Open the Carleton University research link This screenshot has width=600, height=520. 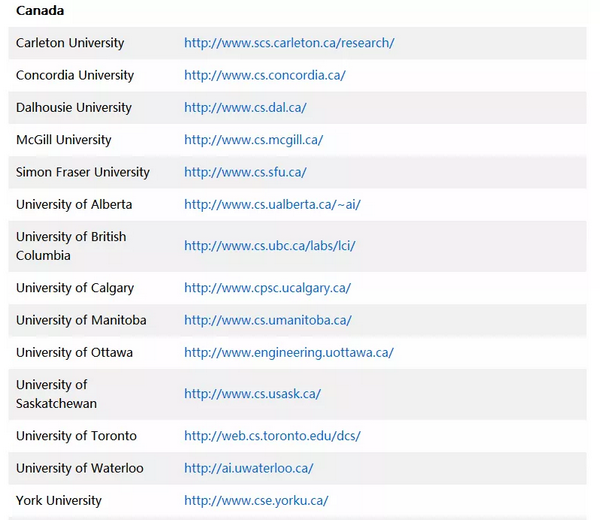pyautogui.click(x=289, y=43)
